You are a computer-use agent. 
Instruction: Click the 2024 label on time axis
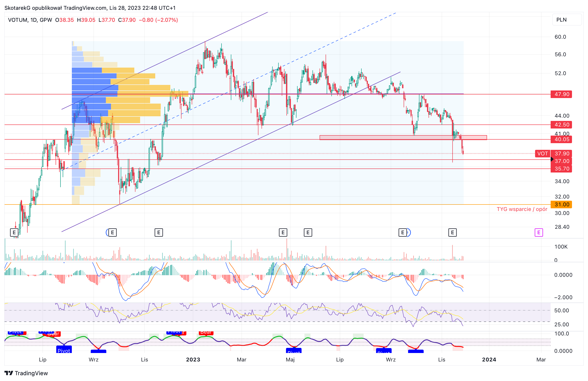[x=489, y=359]
